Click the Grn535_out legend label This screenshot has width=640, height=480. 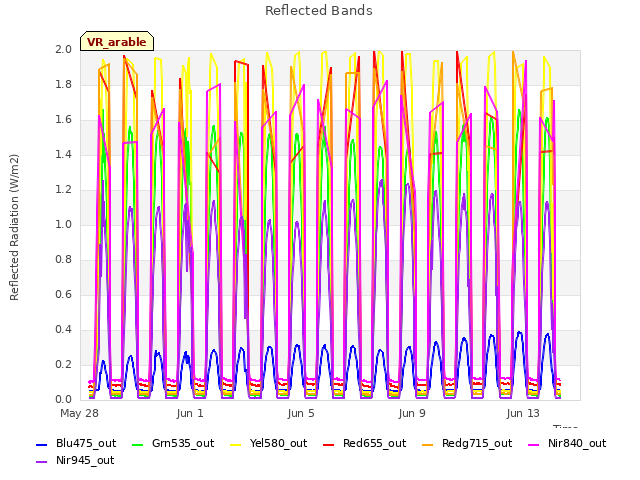[183, 443]
